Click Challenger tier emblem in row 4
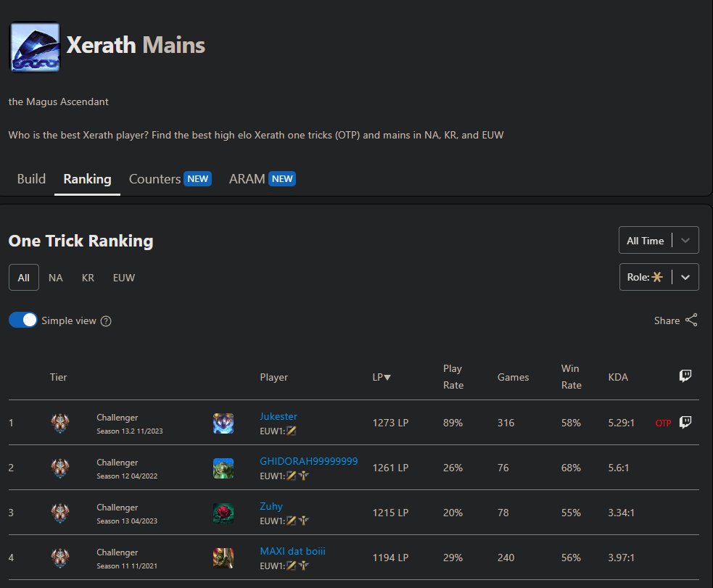 (x=60, y=558)
